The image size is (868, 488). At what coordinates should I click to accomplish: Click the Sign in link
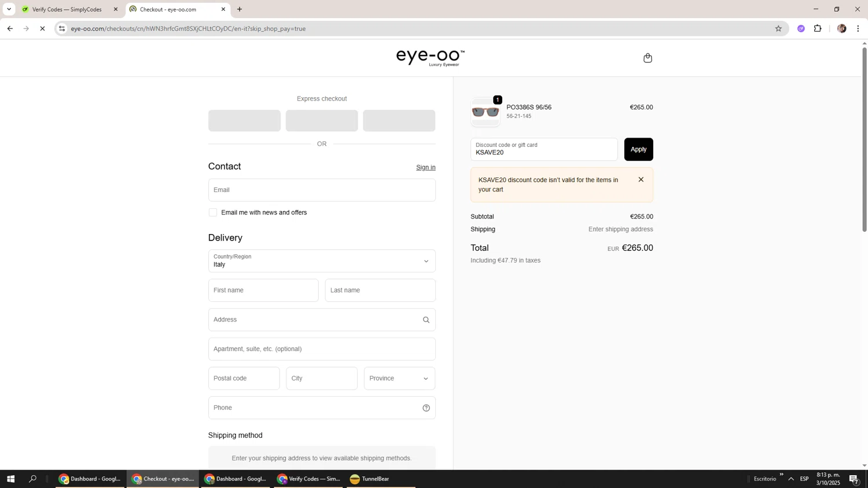[425, 168]
